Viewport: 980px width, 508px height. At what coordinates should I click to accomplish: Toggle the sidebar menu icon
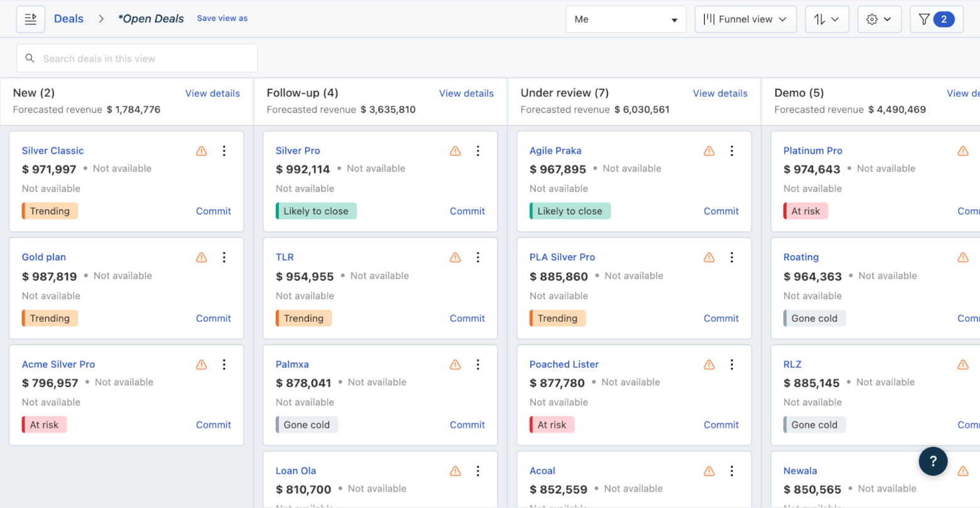point(30,19)
